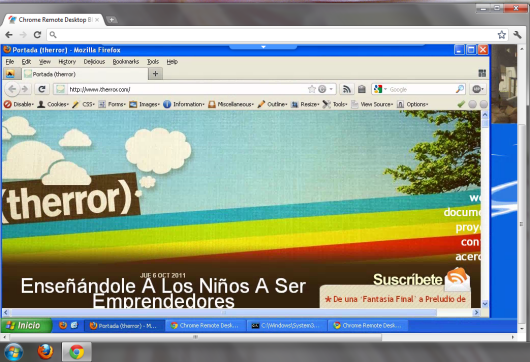Click the green checkmark validation icon

tap(461, 104)
